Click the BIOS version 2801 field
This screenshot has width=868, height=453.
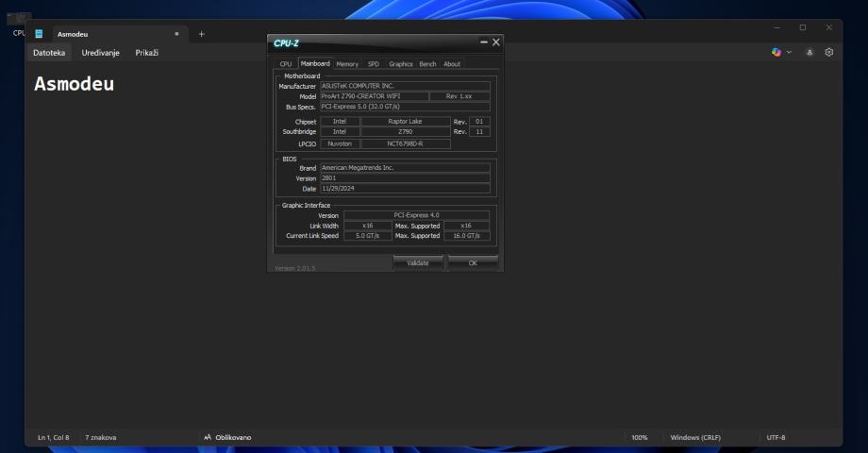(x=405, y=178)
